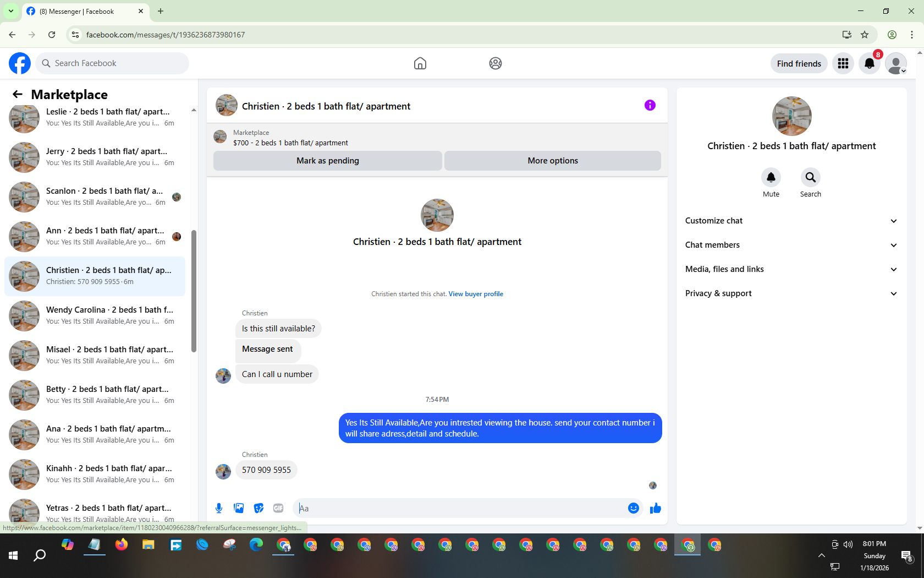Click the large listing thumbnail in side panel
The height and width of the screenshot is (578, 924).
pyautogui.click(x=791, y=116)
